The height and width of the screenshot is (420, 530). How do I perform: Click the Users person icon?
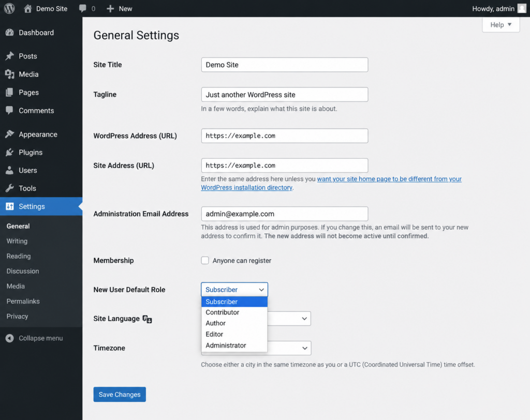point(9,170)
